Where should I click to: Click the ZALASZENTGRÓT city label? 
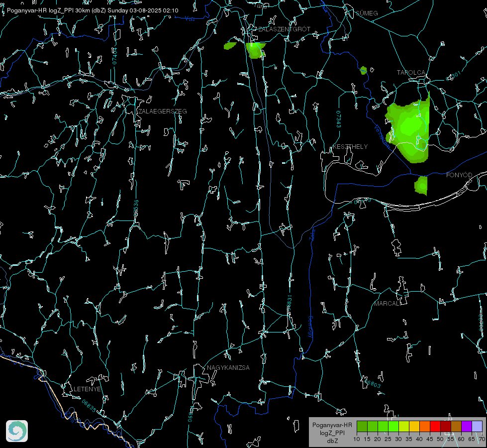[x=284, y=29]
